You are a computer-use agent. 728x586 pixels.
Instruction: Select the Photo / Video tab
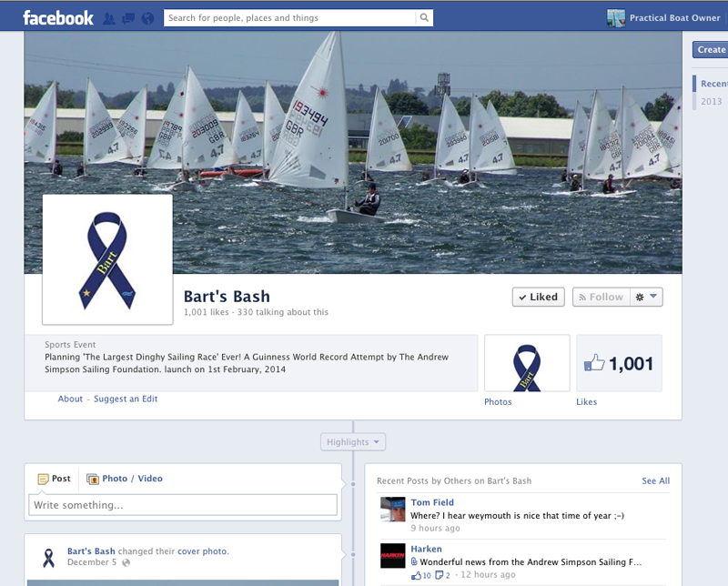(125, 479)
